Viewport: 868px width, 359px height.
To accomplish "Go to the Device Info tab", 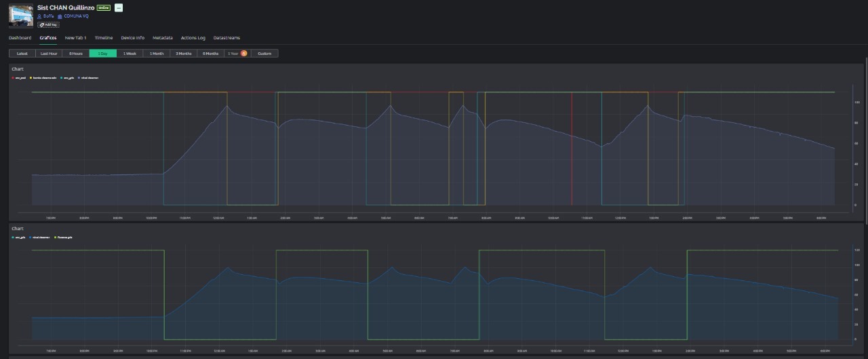I will click(132, 38).
